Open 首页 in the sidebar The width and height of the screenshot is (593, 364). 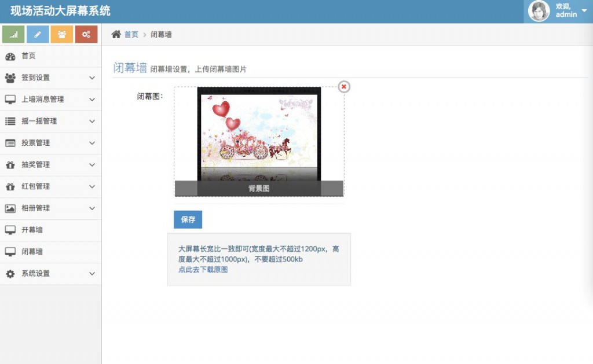[x=51, y=56]
